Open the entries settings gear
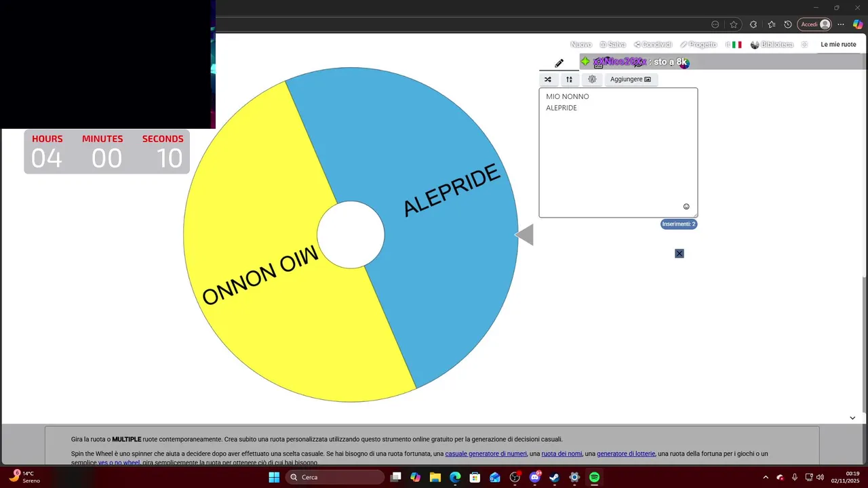The height and width of the screenshot is (488, 868). (592, 79)
